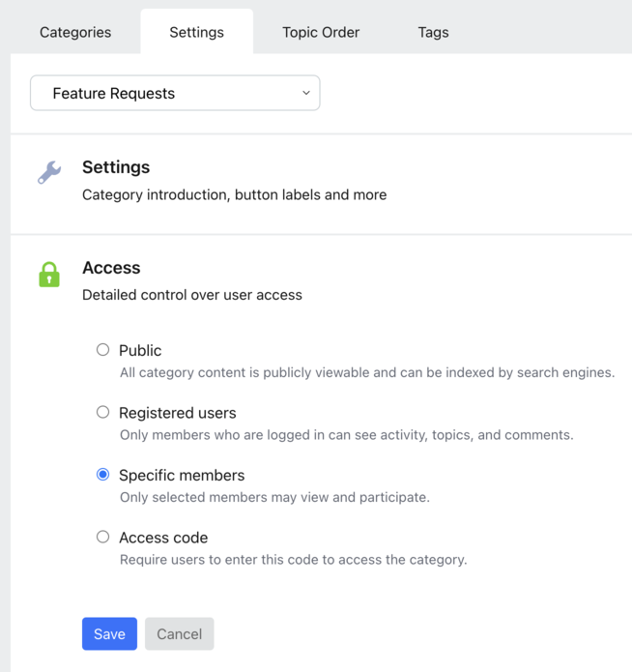
Task: Select the Registered users radio option
Action: click(x=102, y=412)
